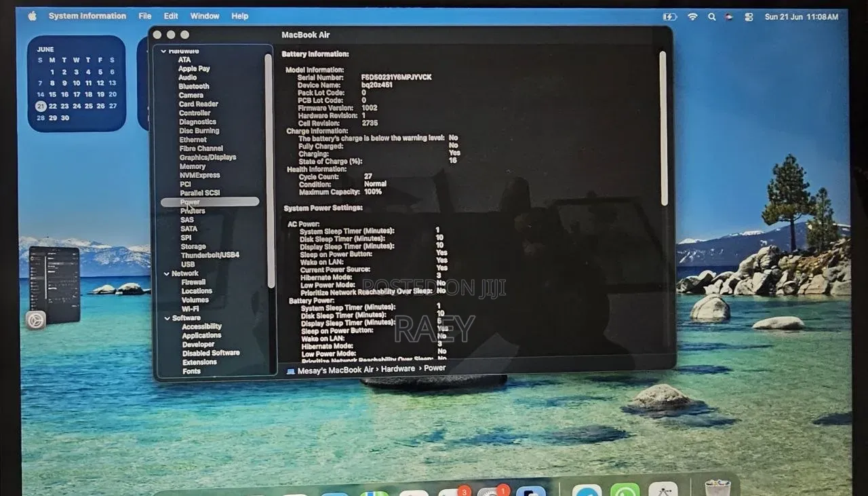
Task: Select Wi-Fi under Network
Action: (x=190, y=309)
